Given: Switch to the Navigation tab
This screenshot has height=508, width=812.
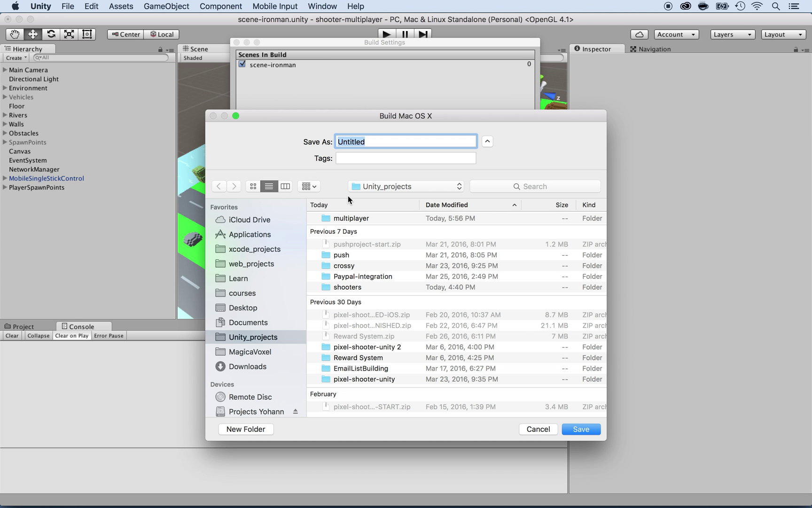Looking at the screenshot, I should tap(650, 49).
